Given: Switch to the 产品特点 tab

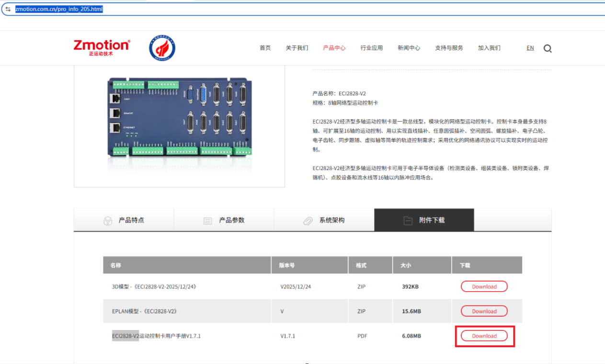Looking at the screenshot, I should pyautogui.click(x=124, y=220).
